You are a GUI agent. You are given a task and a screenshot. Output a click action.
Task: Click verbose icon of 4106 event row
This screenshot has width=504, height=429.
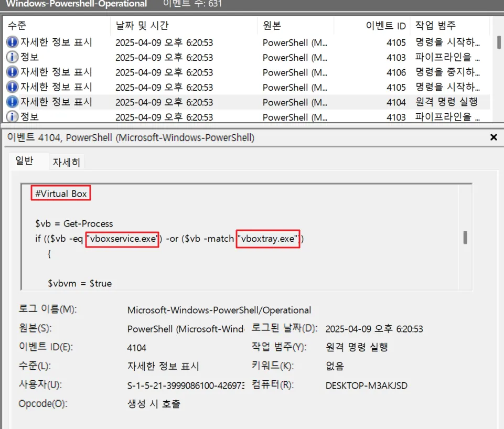12,72
